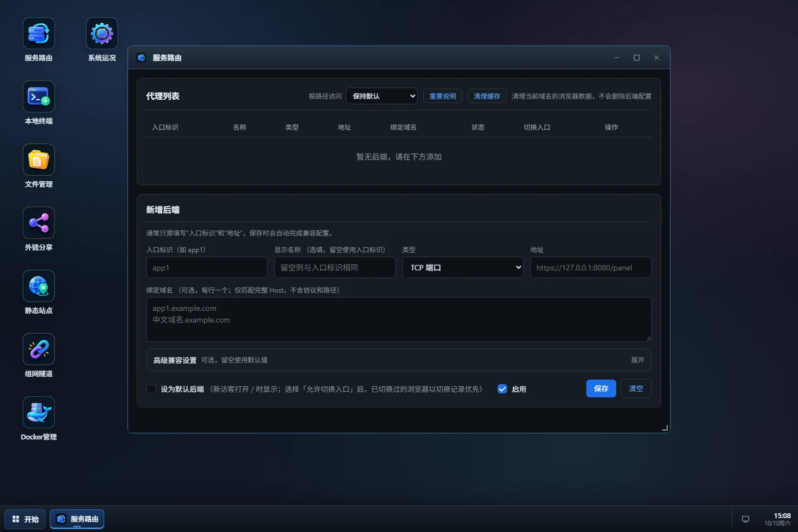The image size is (798, 532).
Task: Open the 系统运况 desktop icon
Action: pos(102,39)
